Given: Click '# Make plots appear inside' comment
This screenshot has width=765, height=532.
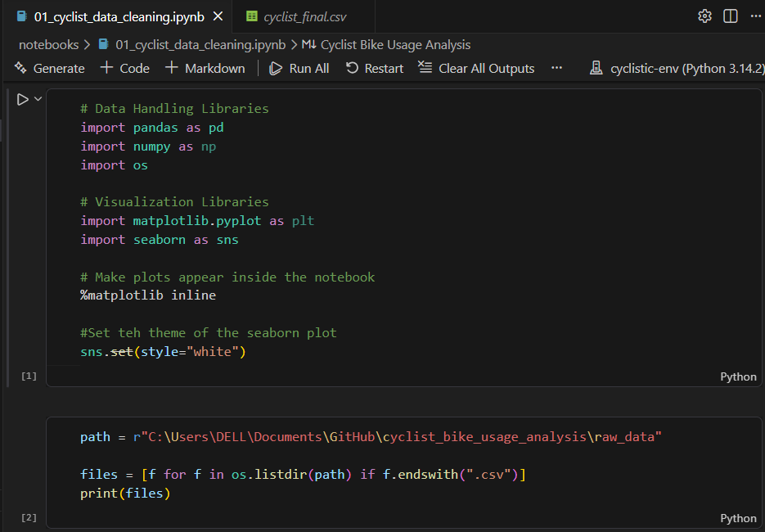Looking at the screenshot, I should [x=227, y=277].
